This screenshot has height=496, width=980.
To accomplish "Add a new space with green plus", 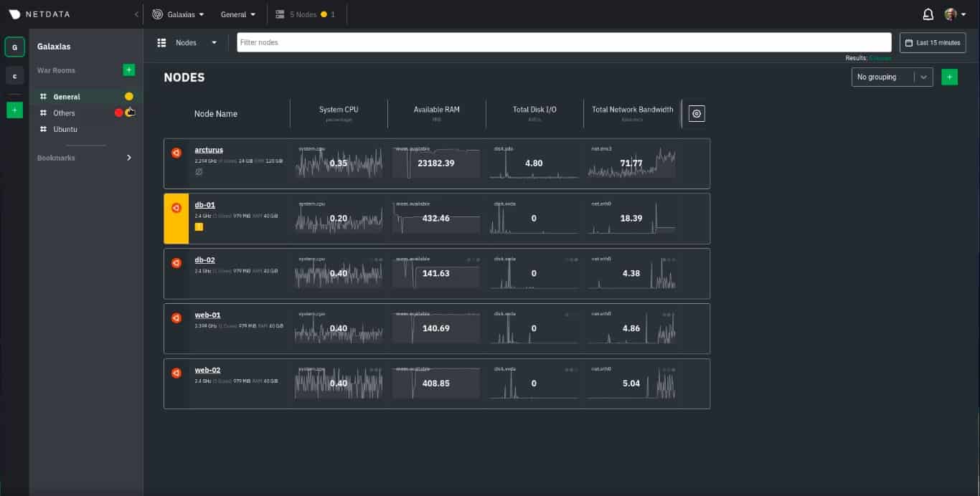I will tap(14, 110).
